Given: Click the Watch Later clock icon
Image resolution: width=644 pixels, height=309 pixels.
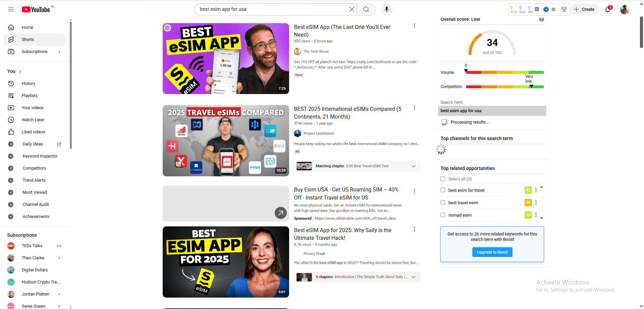Looking at the screenshot, I should click(11, 120).
